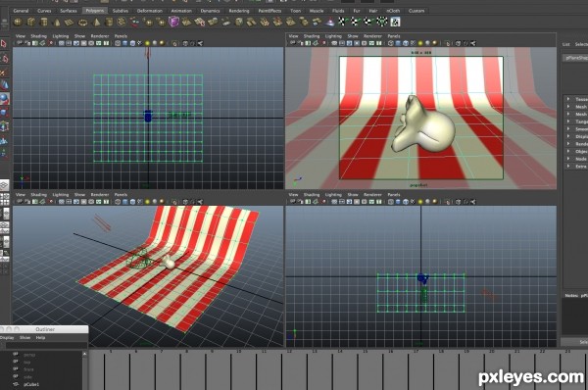This screenshot has height=390, width=588.
Task: Select pCube1 in the Outliner
Action: pos(31,384)
